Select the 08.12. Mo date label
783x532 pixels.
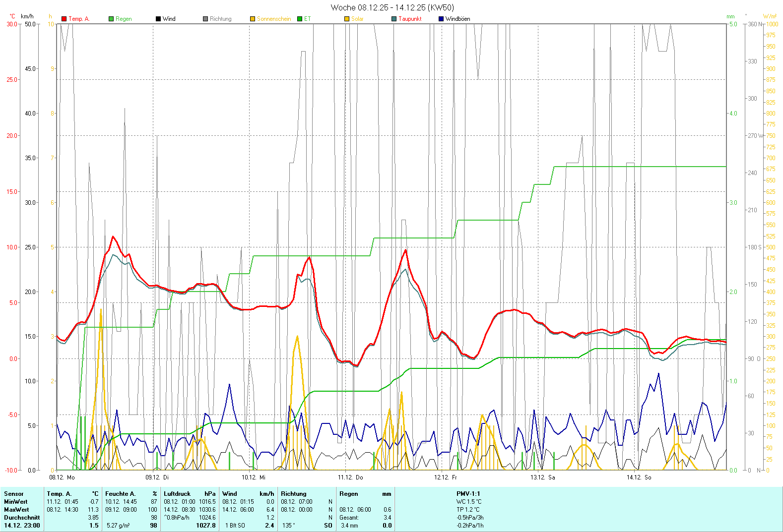(x=62, y=477)
